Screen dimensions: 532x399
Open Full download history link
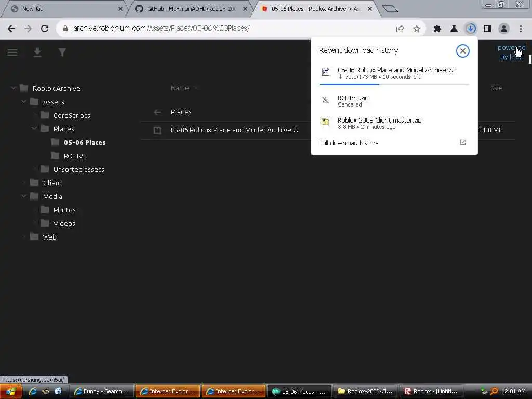pyautogui.click(x=349, y=143)
